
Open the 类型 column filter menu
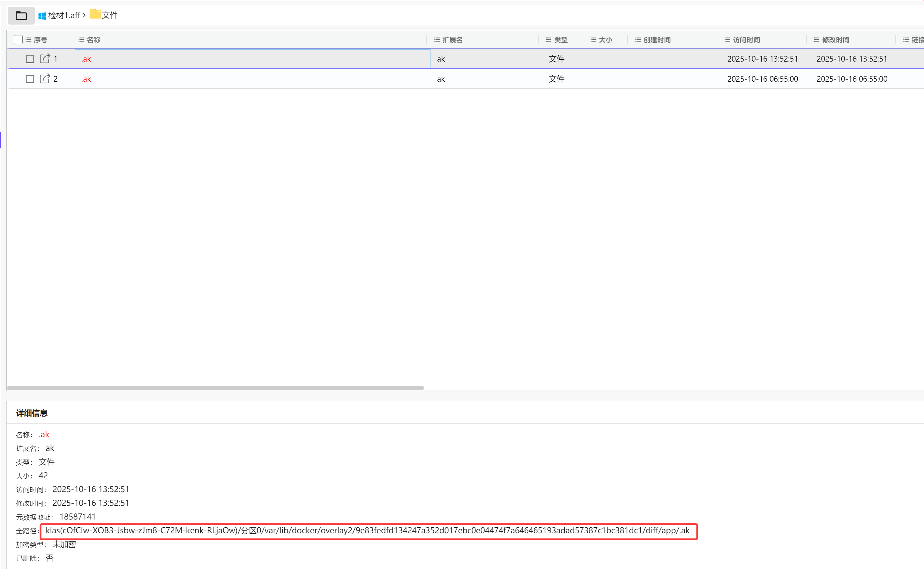click(548, 40)
